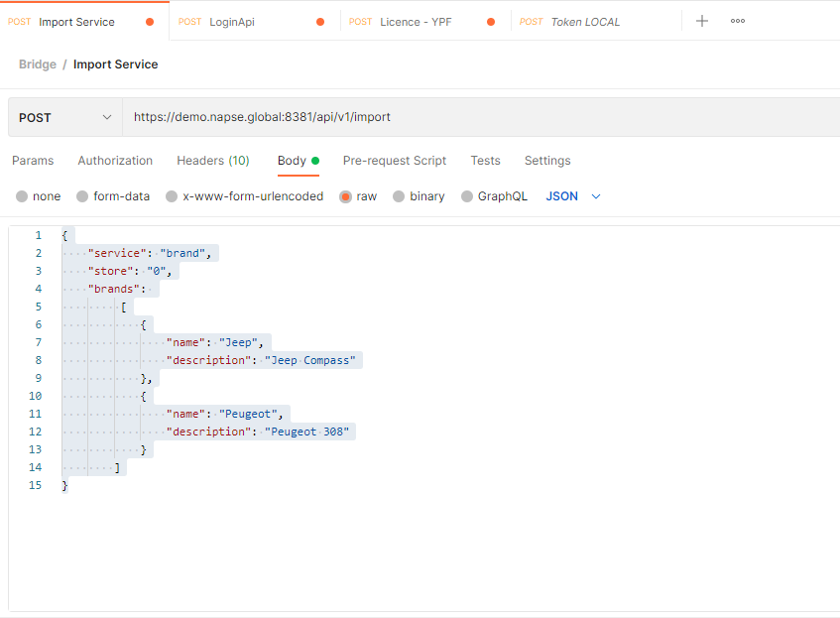Open the POST method dropdown
Screen dimensions: 840x618
(x=65, y=117)
